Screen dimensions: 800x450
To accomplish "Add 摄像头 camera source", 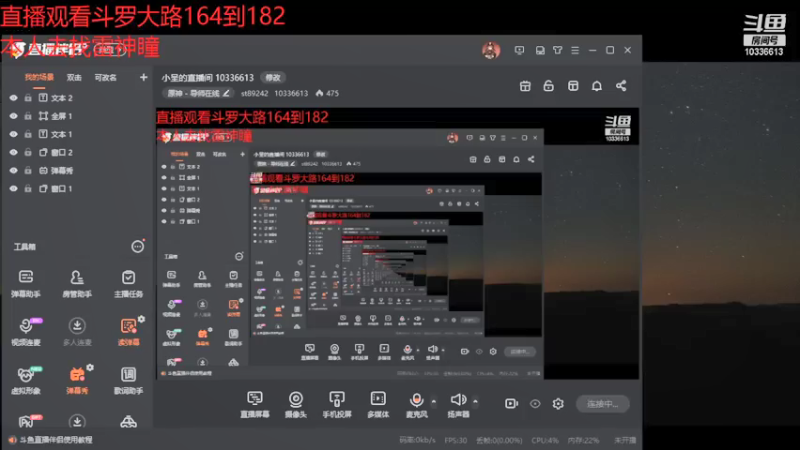I will click(295, 404).
